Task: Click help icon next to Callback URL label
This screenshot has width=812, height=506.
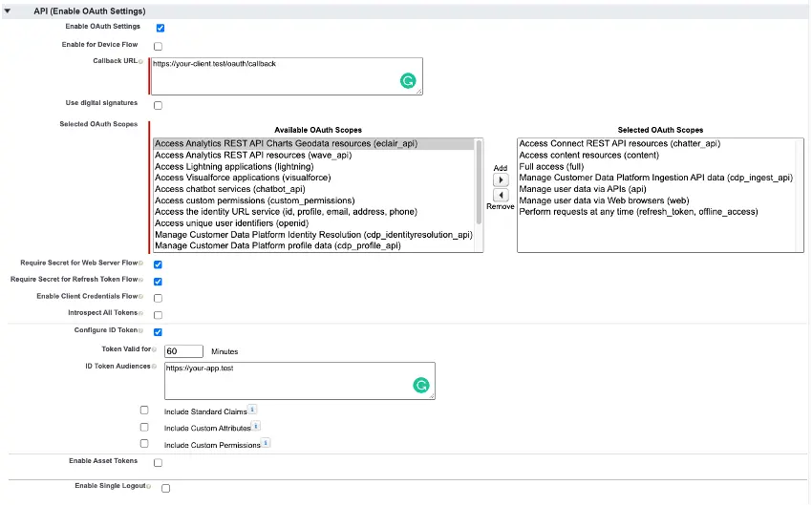Action: pos(141,61)
